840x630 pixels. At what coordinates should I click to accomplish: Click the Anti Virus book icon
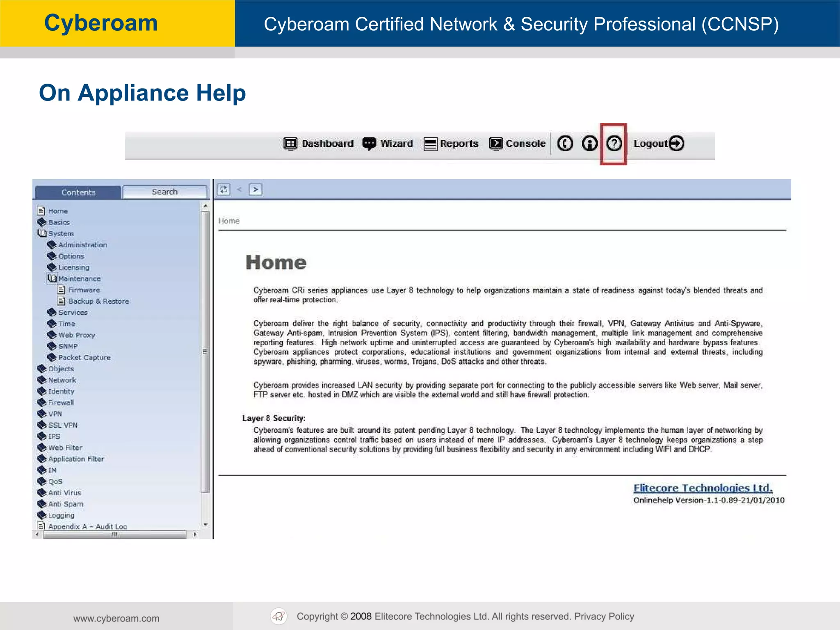[x=42, y=493]
